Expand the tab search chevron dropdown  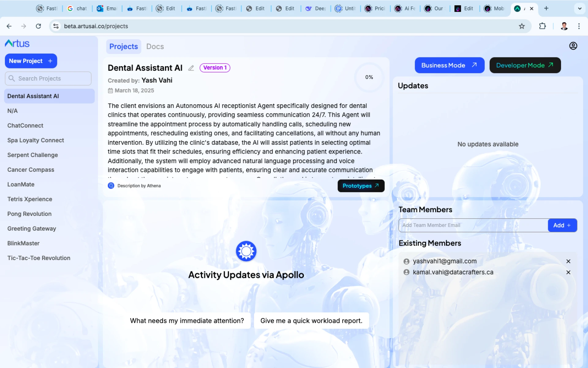pos(579,9)
